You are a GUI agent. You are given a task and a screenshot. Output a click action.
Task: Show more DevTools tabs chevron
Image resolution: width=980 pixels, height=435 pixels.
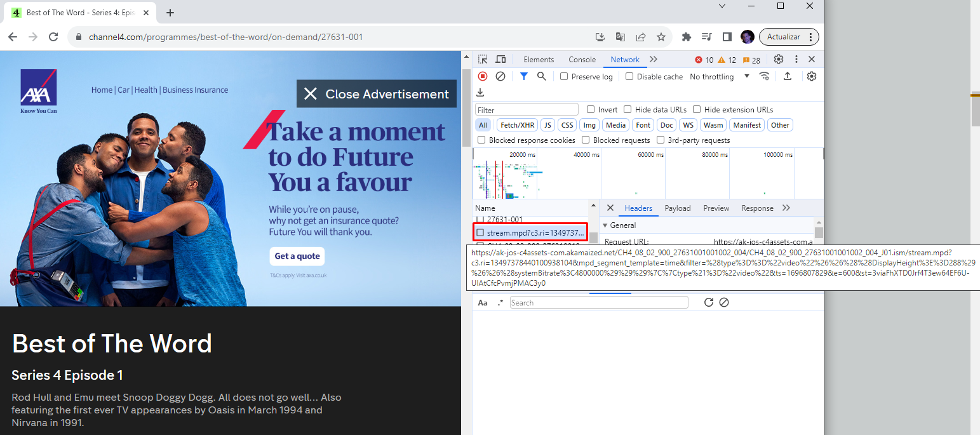click(x=654, y=59)
